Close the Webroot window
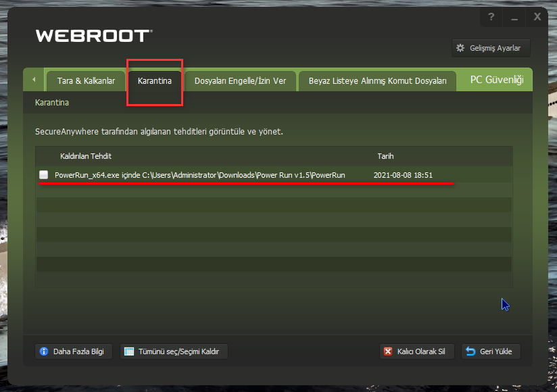This screenshot has height=392, width=557. coord(537,17)
